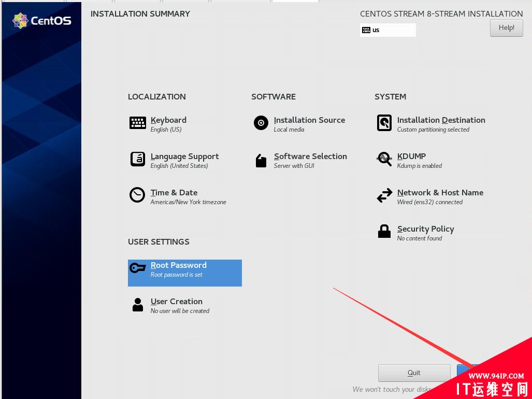This screenshot has width=532, height=399.
Task: Click the Keyboard layout icon
Action: tap(137, 123)
